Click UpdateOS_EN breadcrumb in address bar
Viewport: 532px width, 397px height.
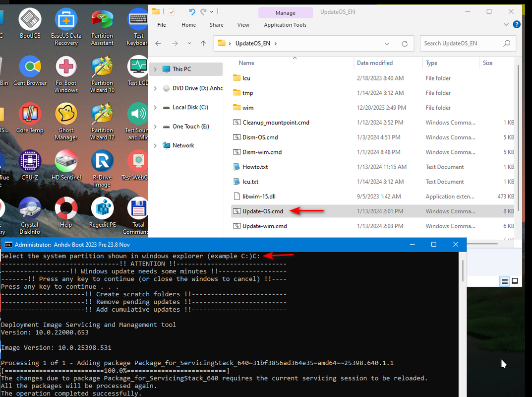pos(253,44)
